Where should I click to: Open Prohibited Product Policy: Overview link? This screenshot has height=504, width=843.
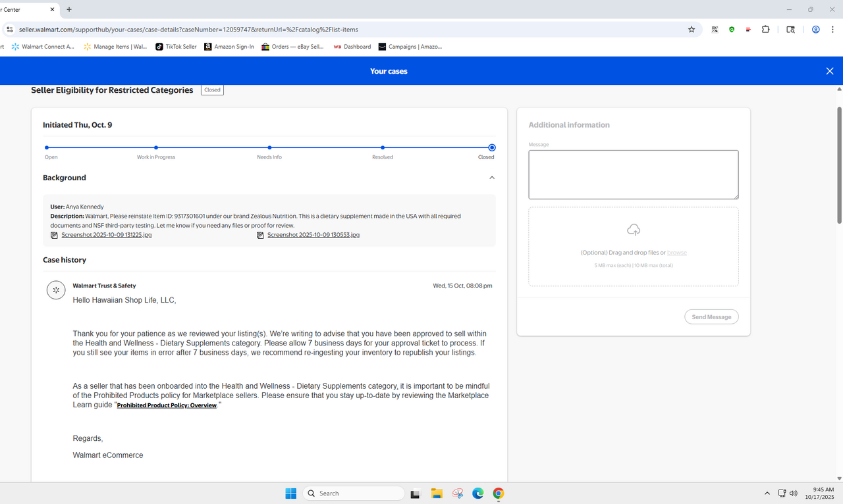pos(167,405)
